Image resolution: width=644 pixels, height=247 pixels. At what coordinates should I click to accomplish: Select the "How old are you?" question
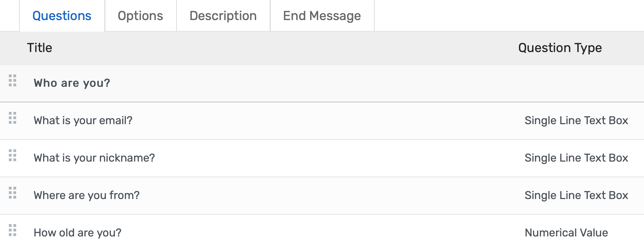pyautogui.click(x=78, y=232)
